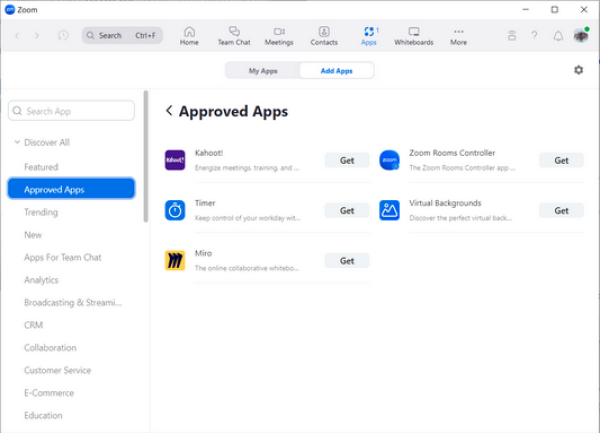Open the apps settings gear
Screen dimensions: 600x433
[x=578, y=70]
